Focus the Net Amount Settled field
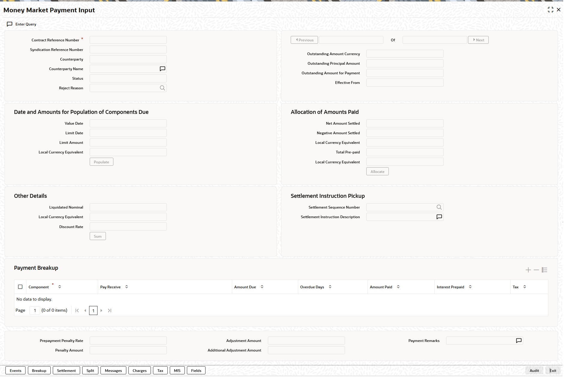 (405, 123)
